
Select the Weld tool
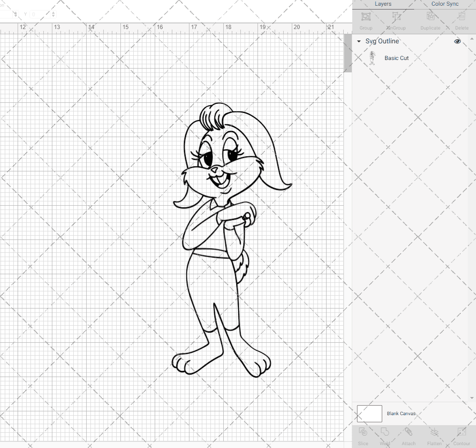pos(385,432)
